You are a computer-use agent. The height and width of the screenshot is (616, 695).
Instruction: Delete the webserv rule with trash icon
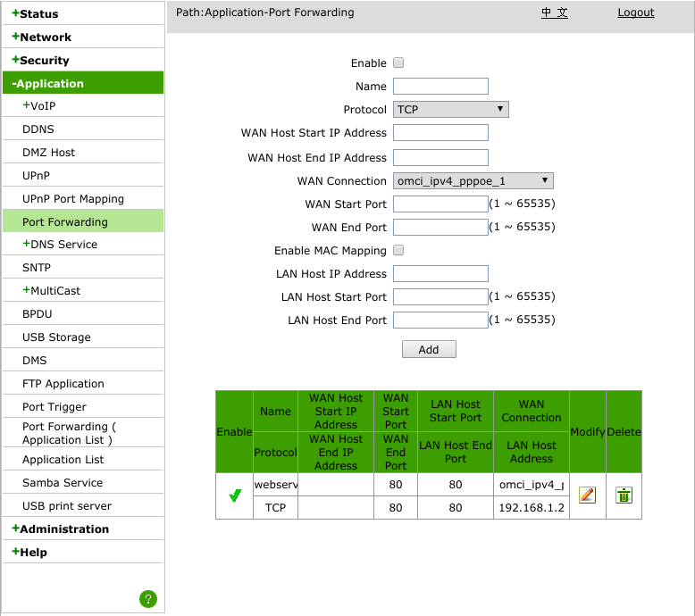(624, 495)
